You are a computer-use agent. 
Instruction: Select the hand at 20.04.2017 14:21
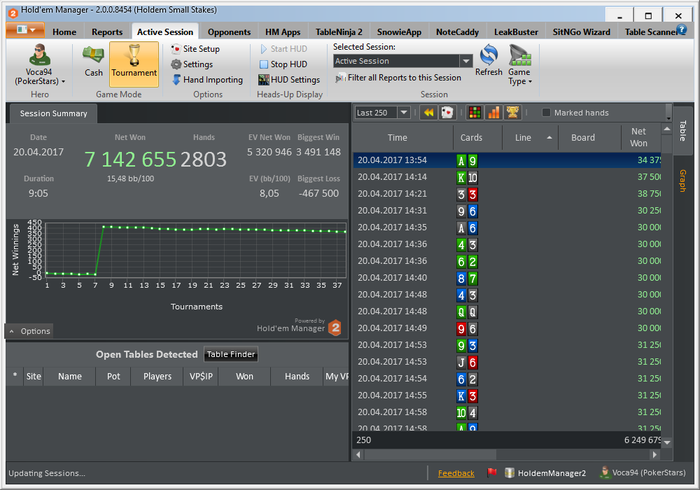pyautogui.click(x=507, y=194)
